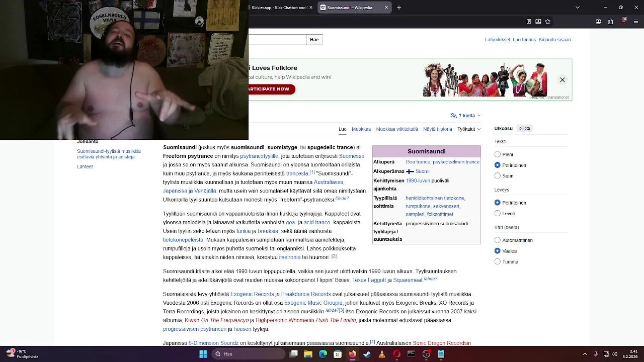The height and width of the screenshot is (362, 644).
Task: Open the Muokkaa wikitekstiä tab
Action: tap(397, 129)
